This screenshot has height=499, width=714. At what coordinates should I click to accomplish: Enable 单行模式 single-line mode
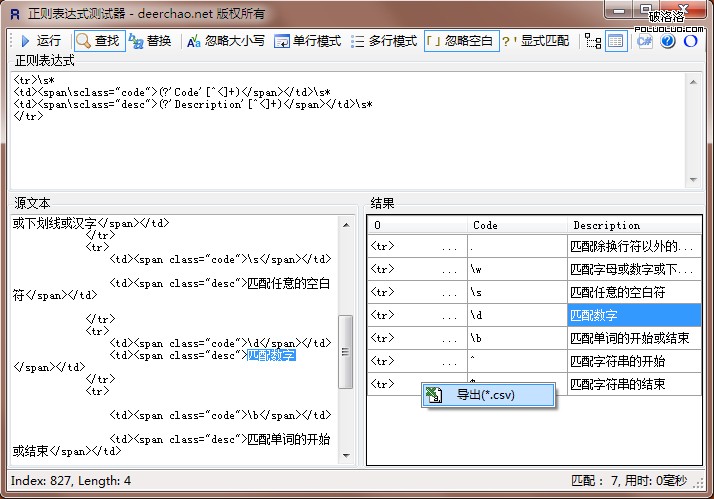coord(309,41)
